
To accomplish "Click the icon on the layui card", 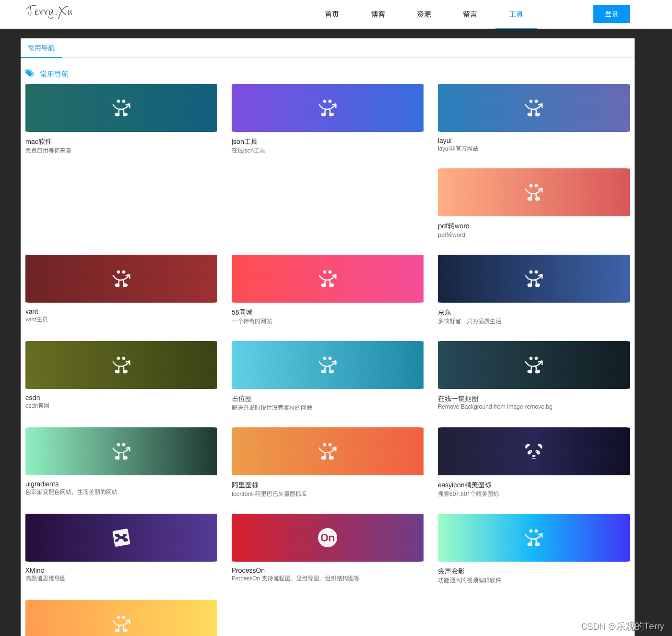I will [534, 108].
